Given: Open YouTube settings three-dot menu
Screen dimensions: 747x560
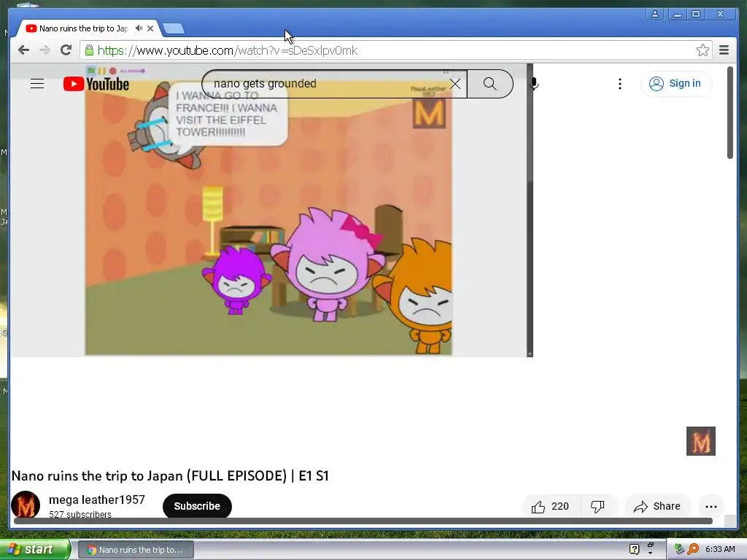Looking at the screenshot, I should pyautogui.click(x=620, y=84).
